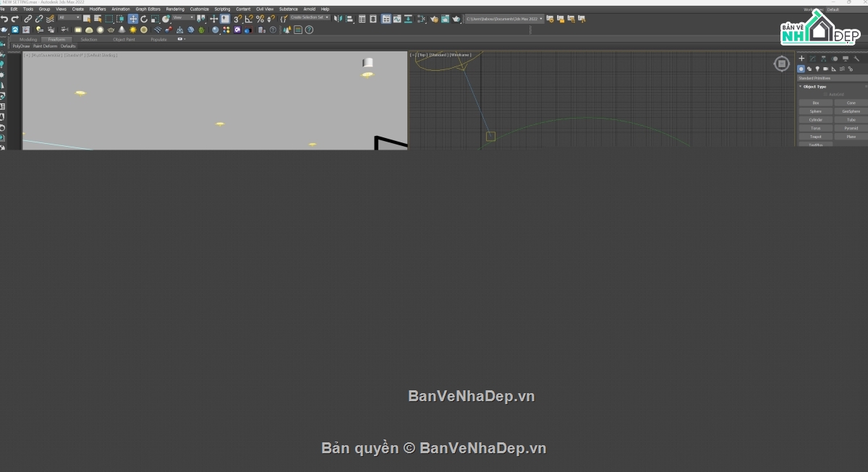Screen dimensions: 868x472
Task: Open the Render Setup dialog
Action: [444, 19]
